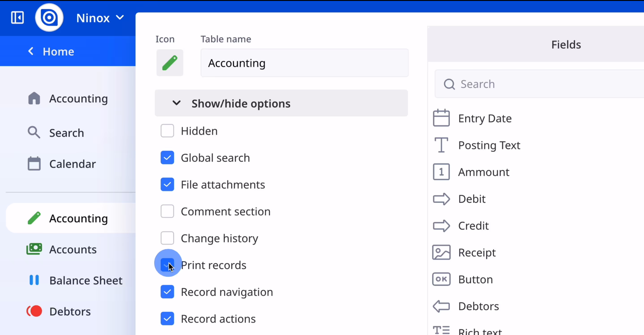Select the Credit field label
This screenshot has width=644, height=335.
(x=473, y=226)
